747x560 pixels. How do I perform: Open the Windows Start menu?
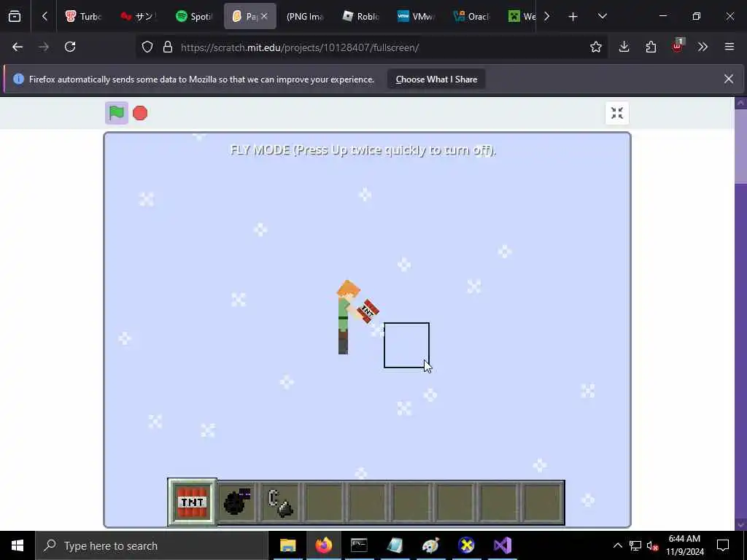pyautogui.click(x=18, y=545)
